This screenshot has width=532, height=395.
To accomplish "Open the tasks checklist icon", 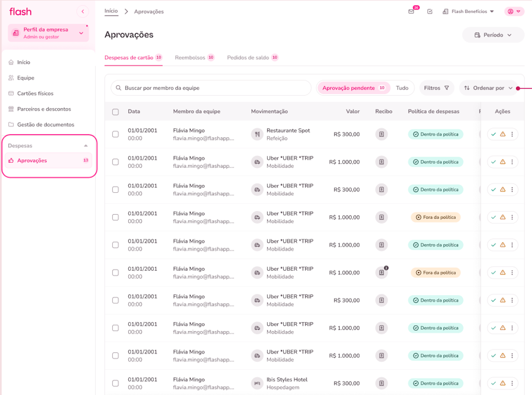I will click(430, 12).
